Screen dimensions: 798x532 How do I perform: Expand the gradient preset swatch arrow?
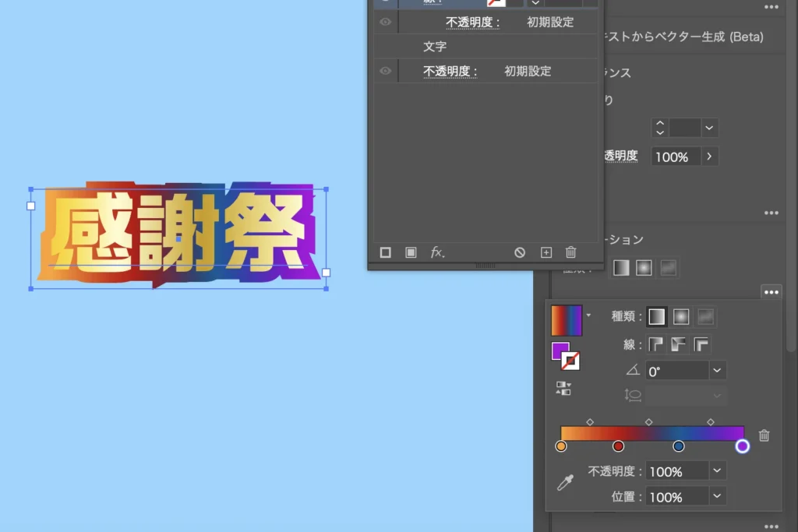588,315
